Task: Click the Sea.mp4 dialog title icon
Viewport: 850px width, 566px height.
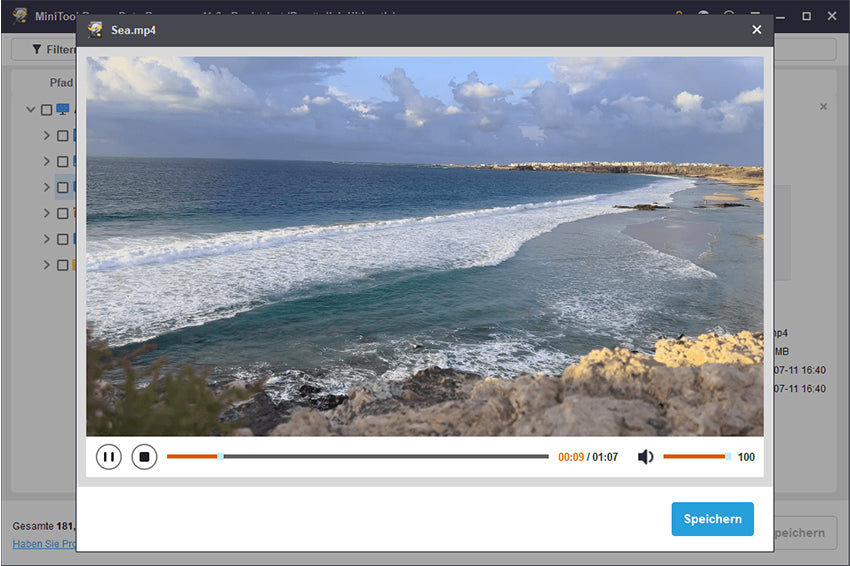Action: [x=96, y=30]
